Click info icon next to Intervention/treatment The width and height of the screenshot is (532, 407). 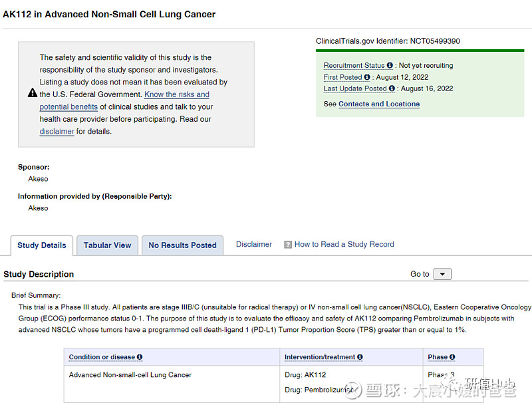360,358
